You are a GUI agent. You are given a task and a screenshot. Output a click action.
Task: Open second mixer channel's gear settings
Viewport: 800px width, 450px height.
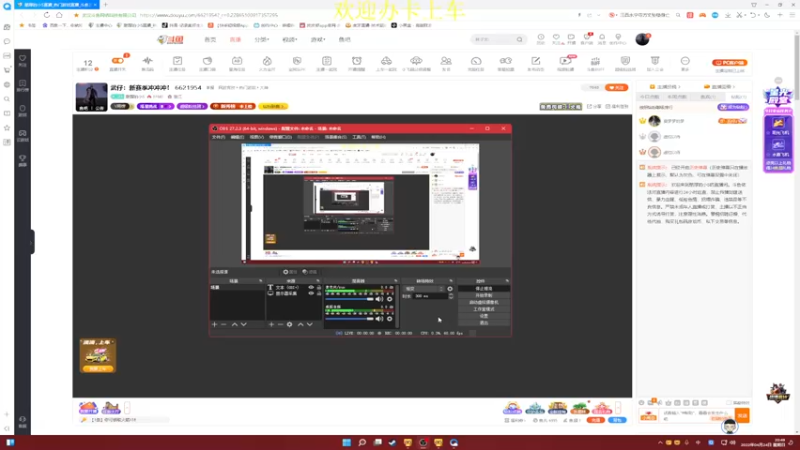[389, 319]
